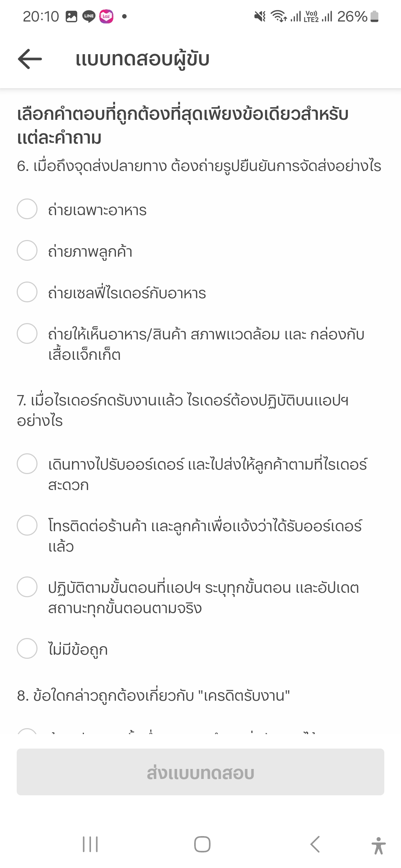Screen dimensions: 401x868
Task: Tap the battery status icon
Action: pos(375,16)
